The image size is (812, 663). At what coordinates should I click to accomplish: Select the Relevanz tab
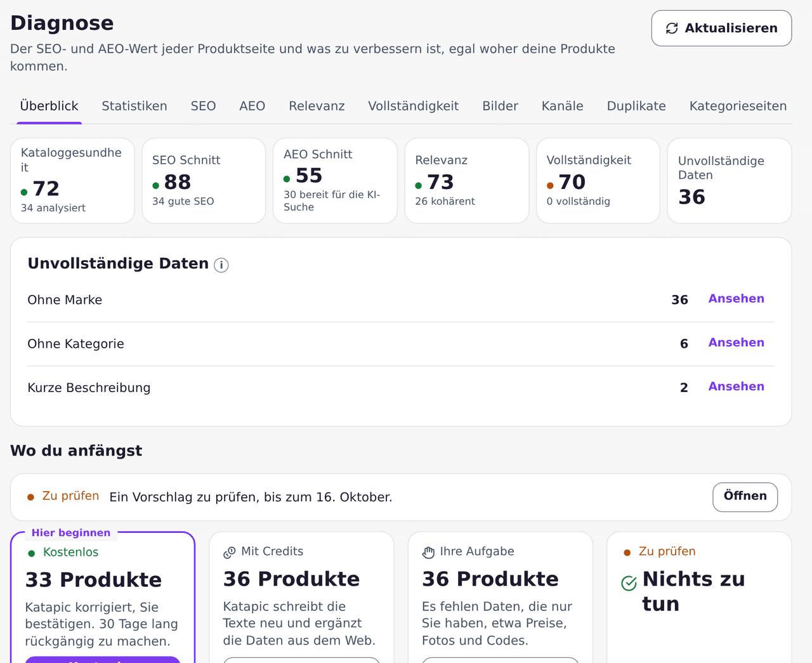click(x=317, y=106)
